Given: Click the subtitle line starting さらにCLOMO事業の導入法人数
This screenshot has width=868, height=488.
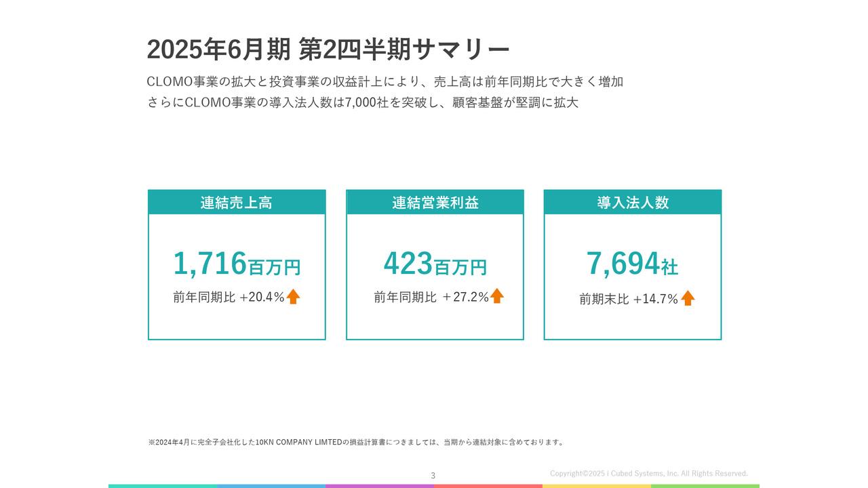Looking at the screenshot, I should click(x=362, y=103).
